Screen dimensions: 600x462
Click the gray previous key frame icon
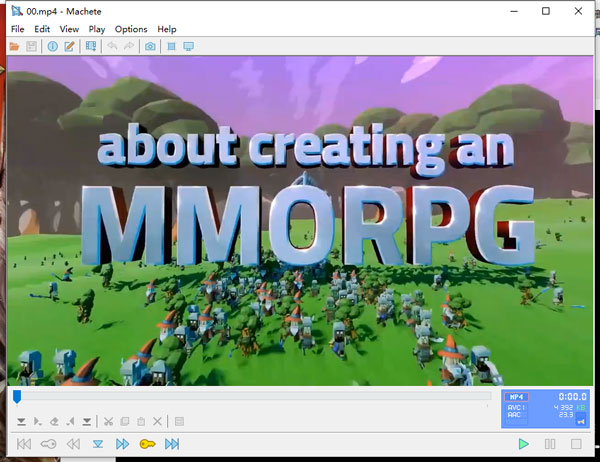(48, 444)
